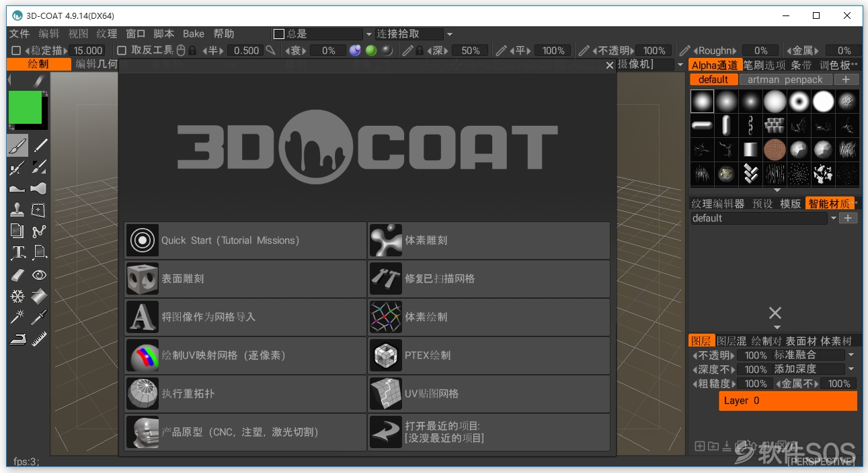
Task: Expand the alpha brush list arrow
Action: (777, 190)
